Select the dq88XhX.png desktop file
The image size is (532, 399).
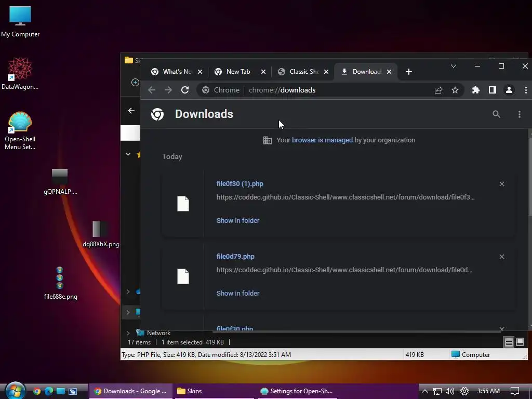101,234
